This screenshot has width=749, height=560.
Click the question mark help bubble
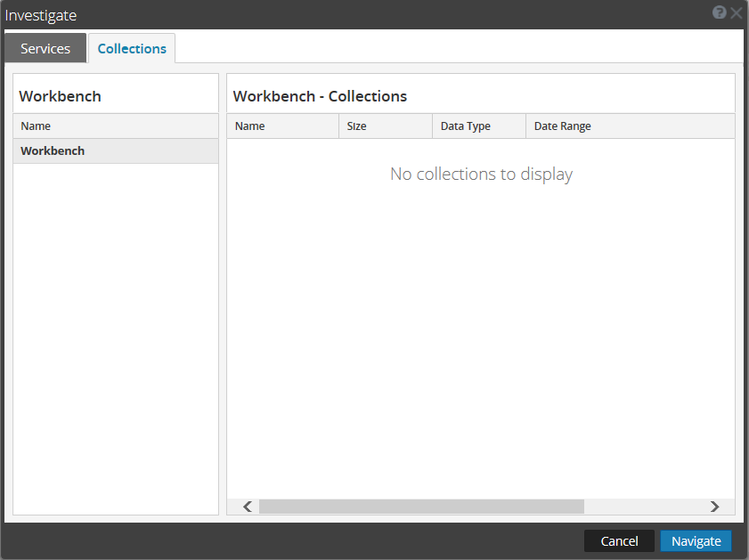coord(719,12)
